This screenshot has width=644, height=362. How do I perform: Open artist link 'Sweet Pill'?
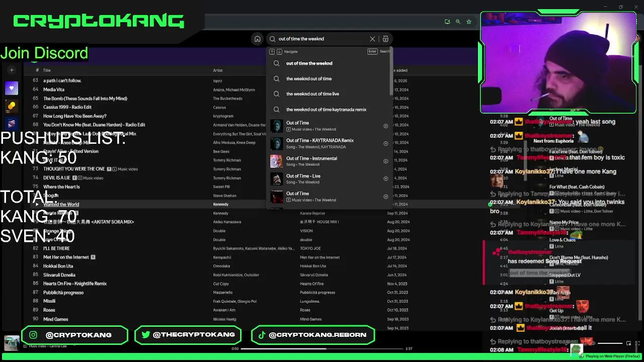point(221,187)
